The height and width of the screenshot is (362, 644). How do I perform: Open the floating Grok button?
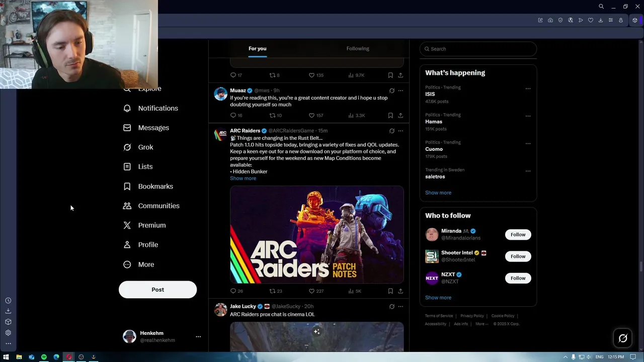pyautogui.click(x=623, y=338)
